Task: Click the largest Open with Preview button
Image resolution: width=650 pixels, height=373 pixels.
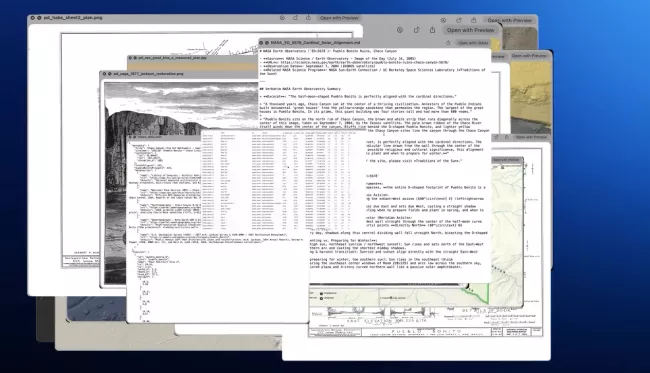Action: click(471, 30)
